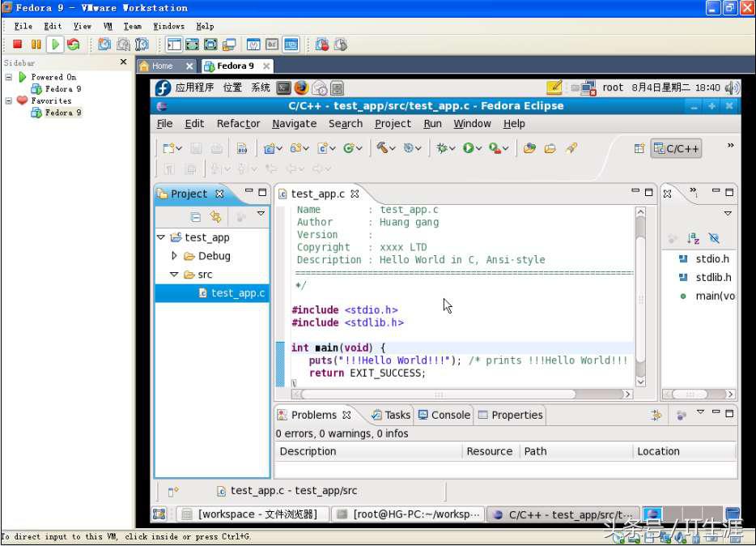Open the Refactor menu
Image resolution: width=756 pixels, height=546 pixels.
[x=238, y=124]
